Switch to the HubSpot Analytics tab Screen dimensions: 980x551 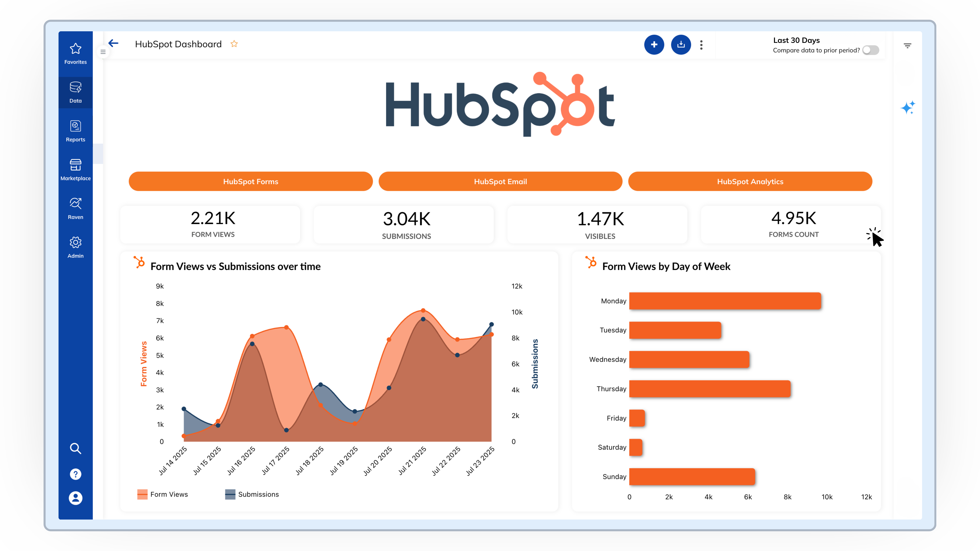pos(750,181)
